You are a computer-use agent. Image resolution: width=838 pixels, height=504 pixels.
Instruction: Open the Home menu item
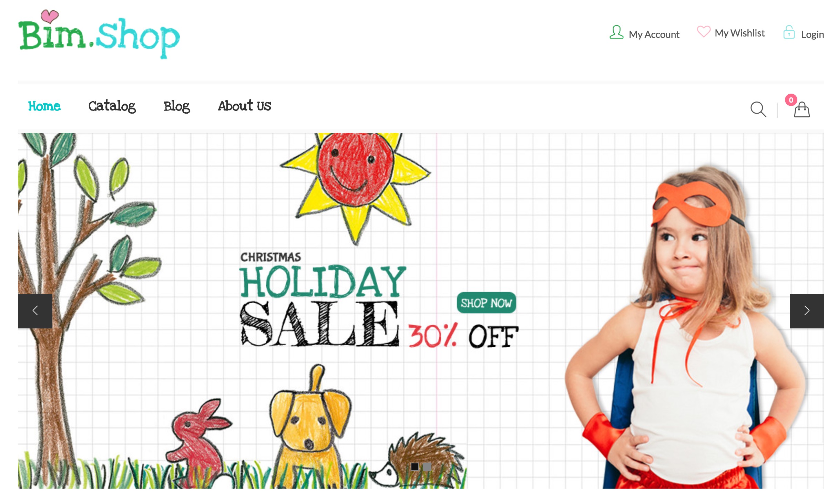(44, 106)
